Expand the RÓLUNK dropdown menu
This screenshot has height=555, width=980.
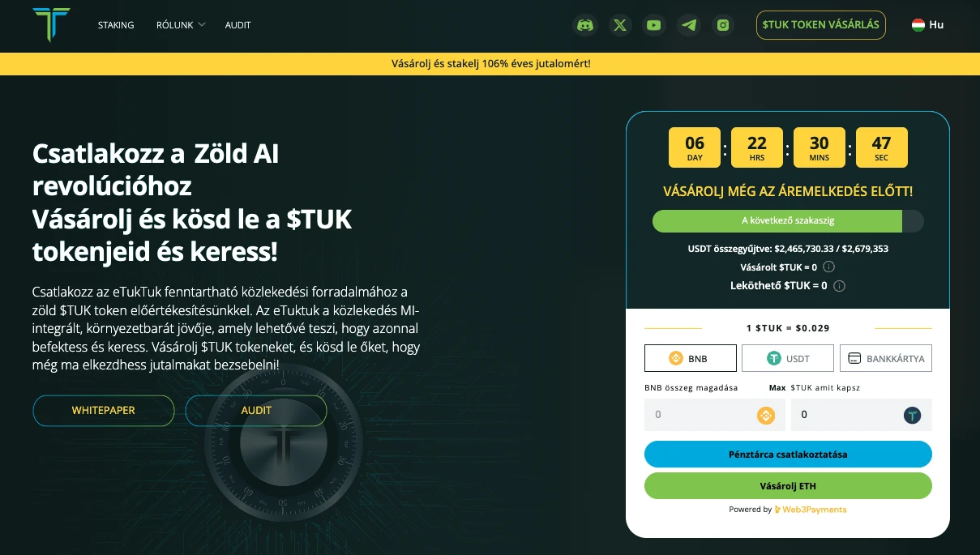(x=181, y=25)
